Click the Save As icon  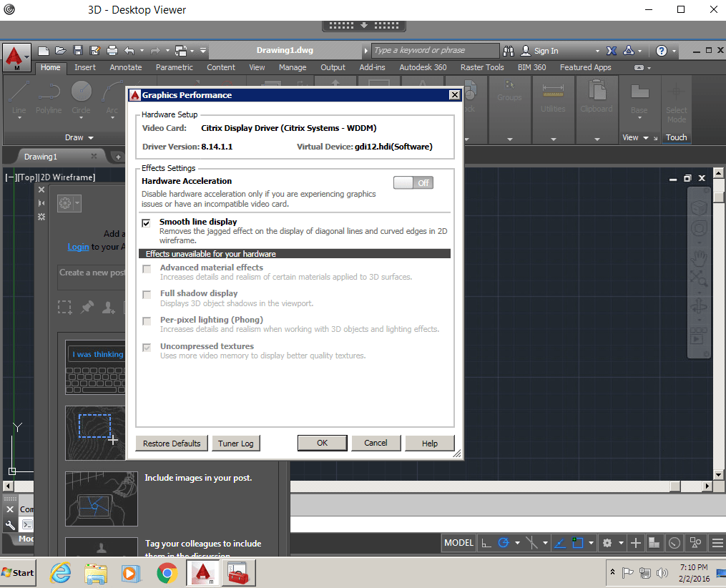(x=95, y=51)
